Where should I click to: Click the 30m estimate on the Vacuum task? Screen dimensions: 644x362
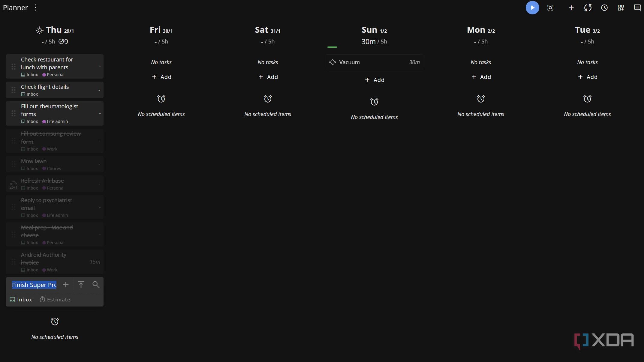[x=414, y=62]
